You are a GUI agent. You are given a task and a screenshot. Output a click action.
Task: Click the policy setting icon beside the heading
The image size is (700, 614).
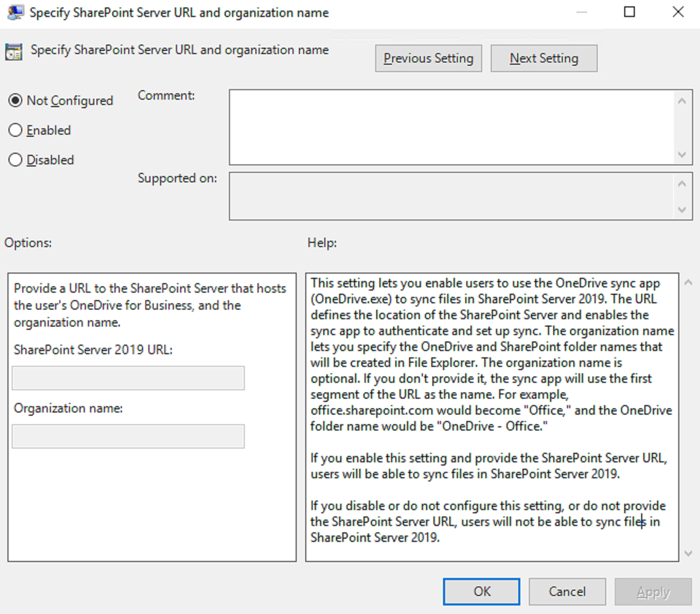[14, 52]
